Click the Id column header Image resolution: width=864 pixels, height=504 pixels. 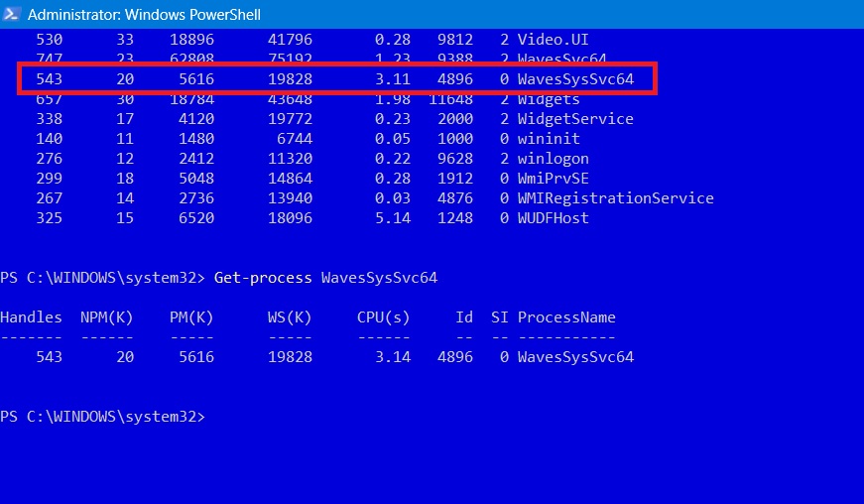pyautogui.click(x=464, y=317)
